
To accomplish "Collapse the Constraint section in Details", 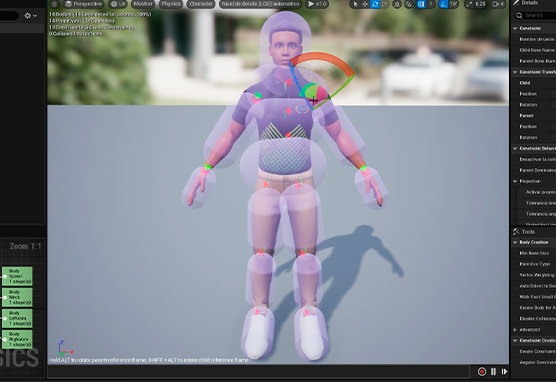I will [515, 28].
